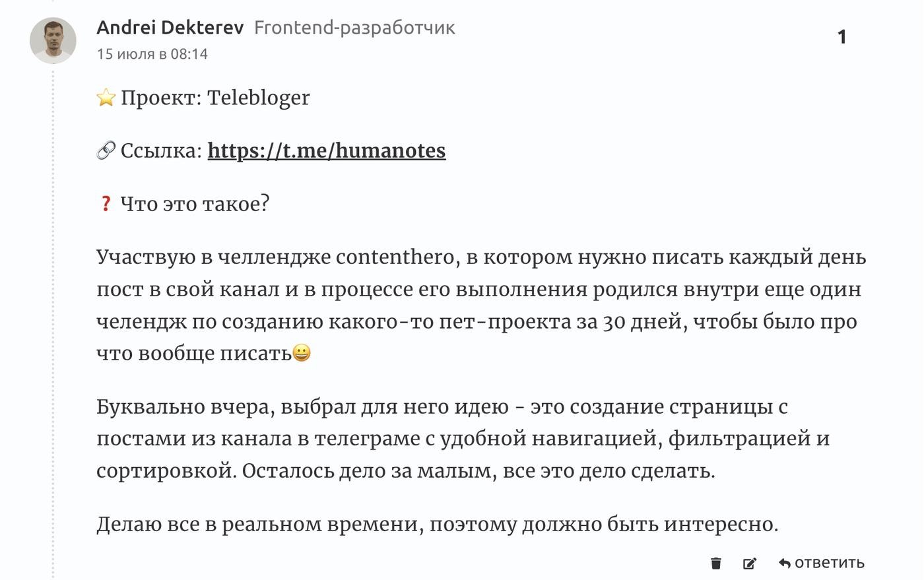Image resolution: width=924 pixels, height=580 pixels.
Task: Expand the comment timestamp 15 июля в 08:14
Action: (x=152, y=54)
